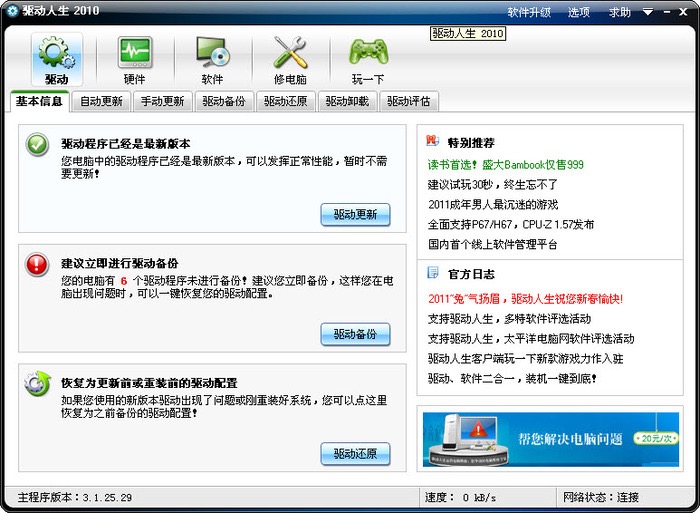Close the 驱动人生 window

coord(683,12)
